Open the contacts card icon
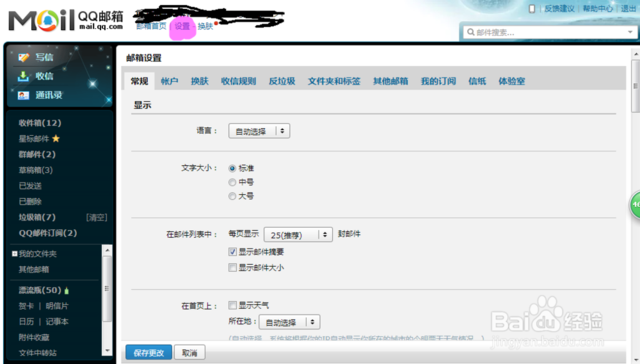Screen dimensions: 640x364 pos(23,95)
